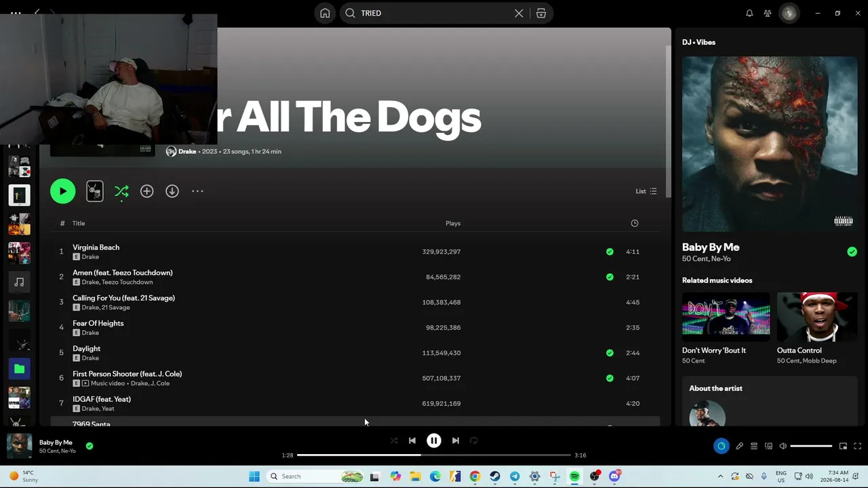Open Google Chrome from the taskbar

(x=475, y=476)
